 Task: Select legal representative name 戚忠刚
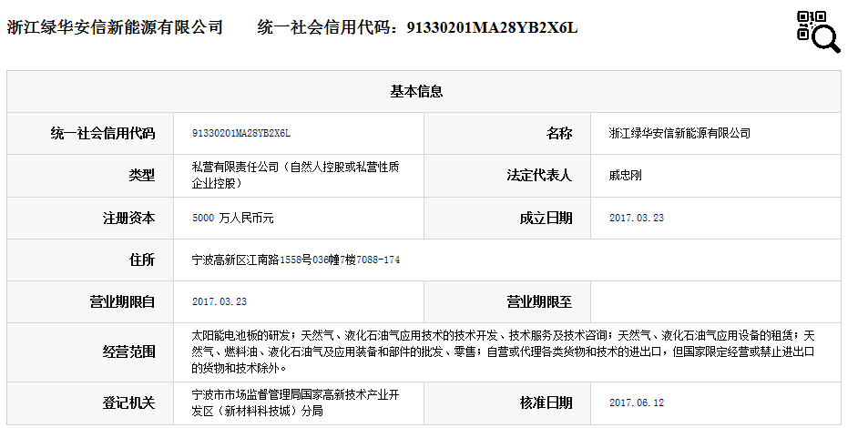point(625,176)
